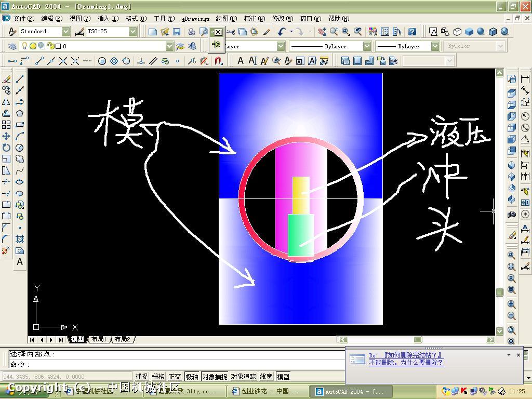532x399 pixels.
Task: Open AutoCAD 2004 taskbar button
Action: (x=352, y=392)
